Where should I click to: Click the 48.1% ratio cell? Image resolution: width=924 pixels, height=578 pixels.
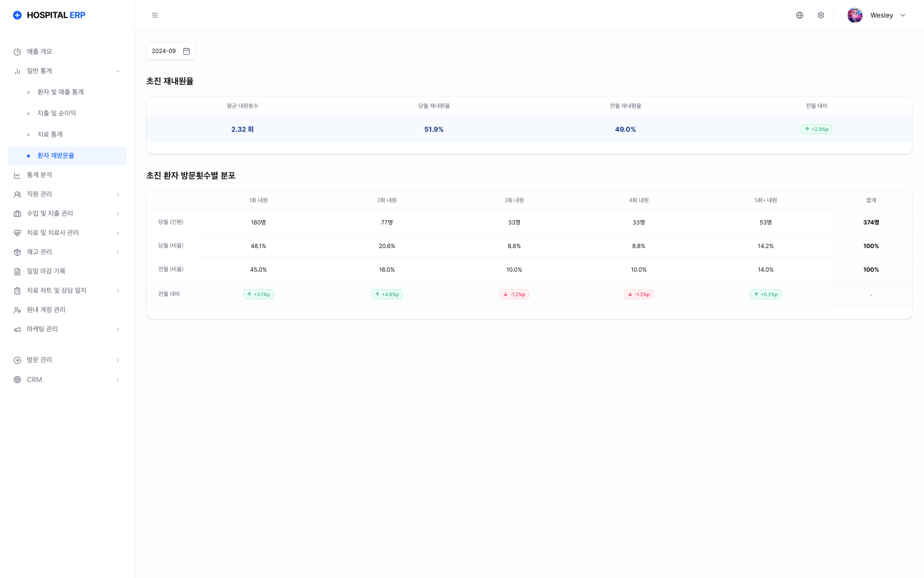(258, 246)
